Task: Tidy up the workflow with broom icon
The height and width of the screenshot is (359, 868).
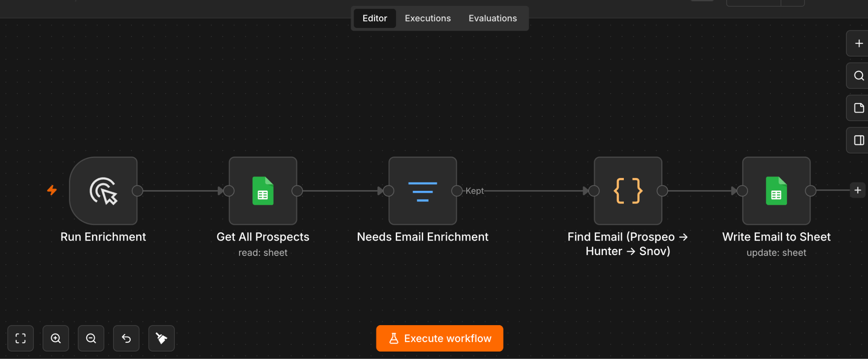Action: pyautogui.click(x=161, y=338)
